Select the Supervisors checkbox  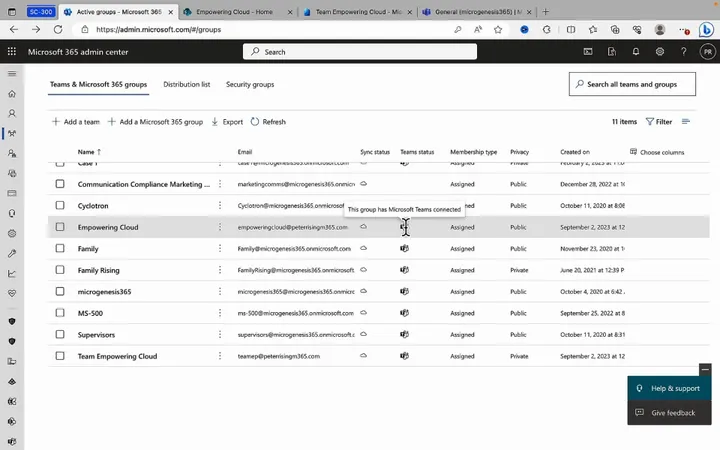click(60, 334)
